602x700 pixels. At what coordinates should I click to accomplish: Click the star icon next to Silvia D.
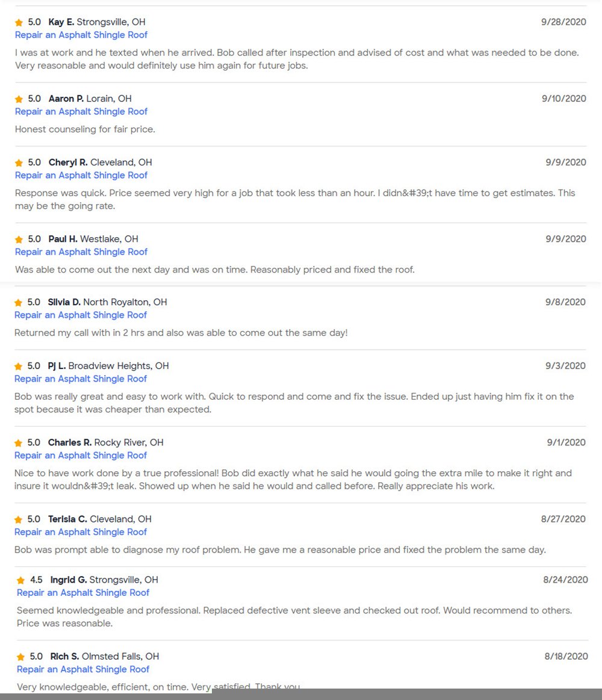[19, 303]
